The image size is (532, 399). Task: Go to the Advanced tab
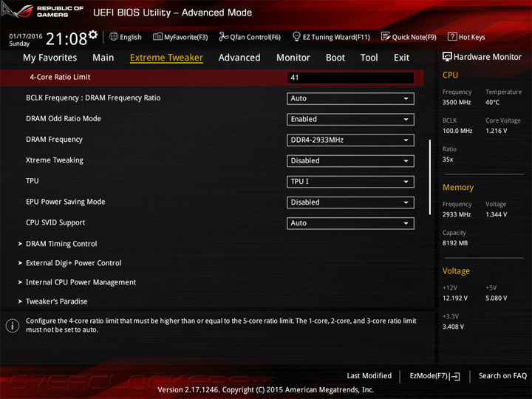[239, 58]
